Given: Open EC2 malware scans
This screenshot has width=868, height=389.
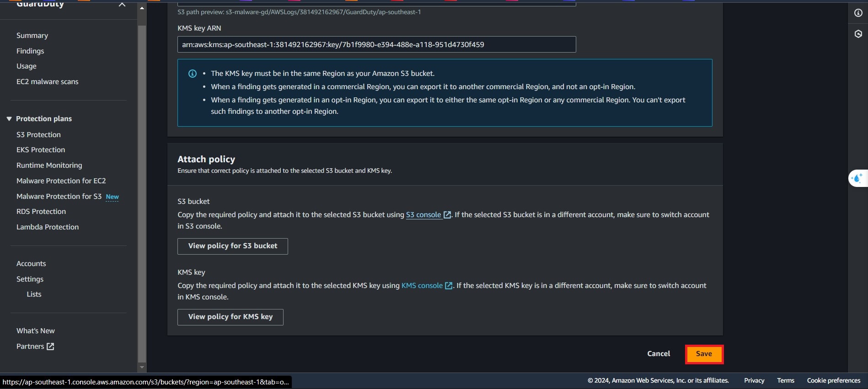Looking at the screenshot, I should (x=48, y=82).
